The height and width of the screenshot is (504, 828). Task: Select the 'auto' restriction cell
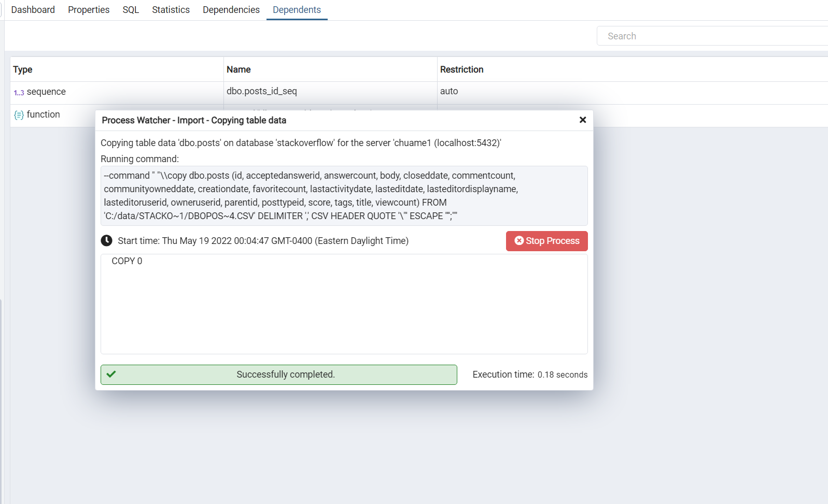point(633,92)
